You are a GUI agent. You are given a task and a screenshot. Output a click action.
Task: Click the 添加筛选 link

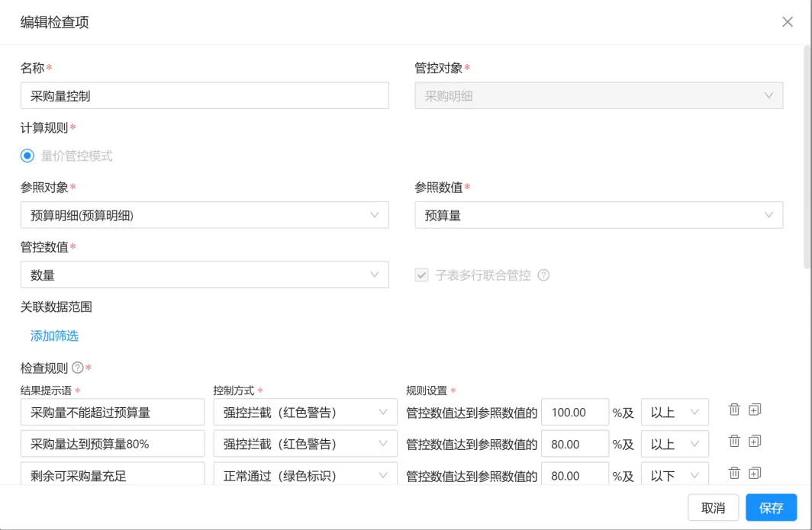click(54, 336)
